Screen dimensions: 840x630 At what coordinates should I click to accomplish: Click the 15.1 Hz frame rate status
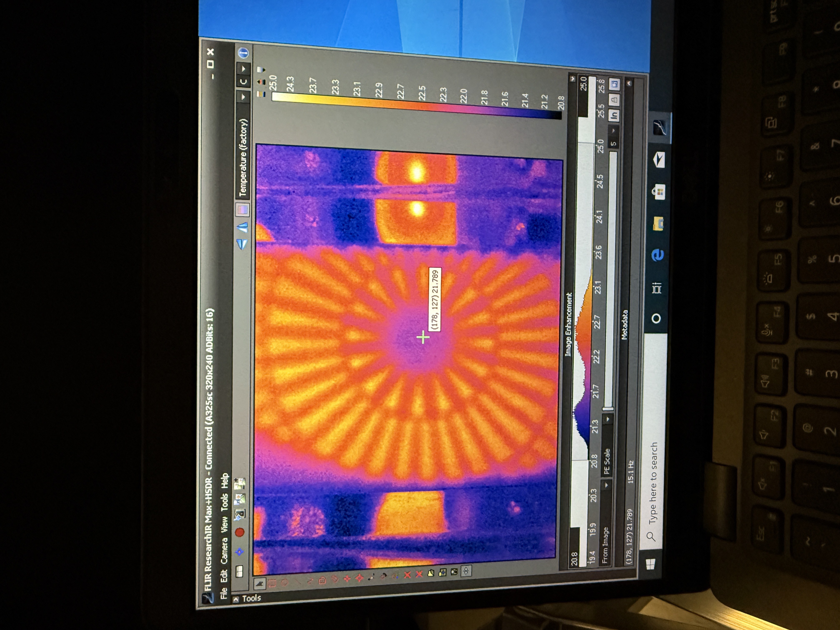tap(631, 472)
